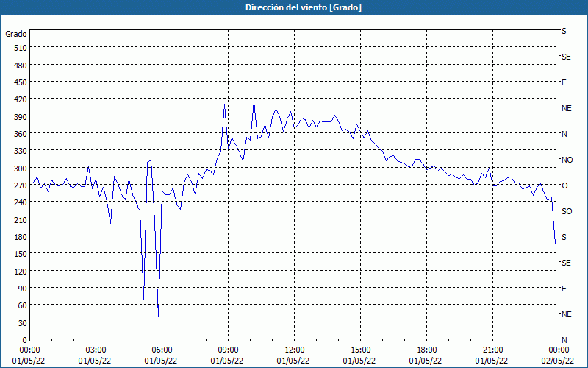
Task: Select the 'NO' compass label on right axis
Action: [x=567, y=160]
